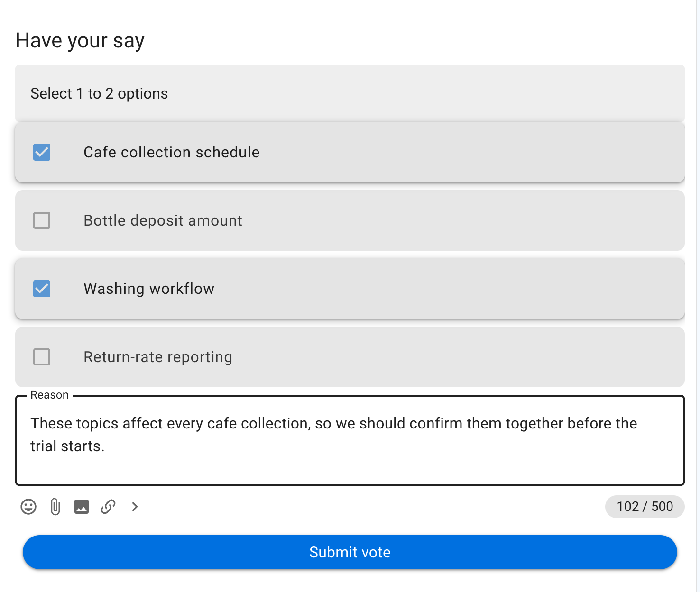Viewport: 700px width, 592px height.
Task: Uncheck the Washing workflow checkbox
Action: coord(42,289)
